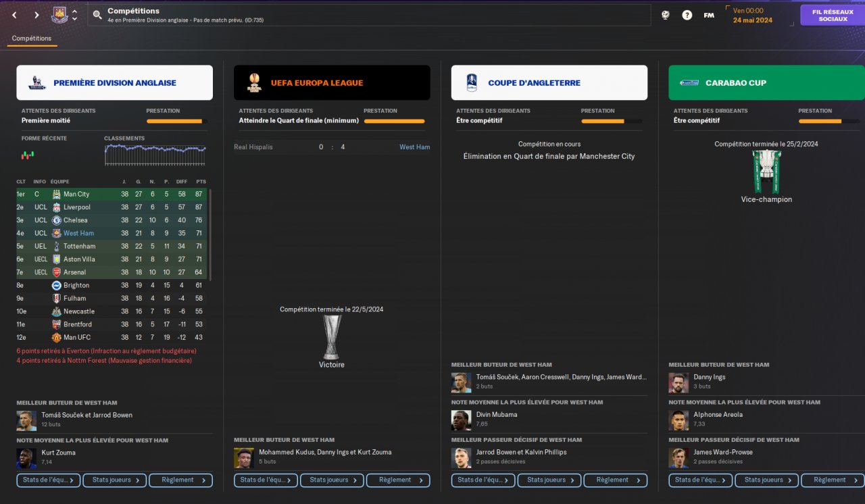Open the league positions history graph

tap(155, 155)
